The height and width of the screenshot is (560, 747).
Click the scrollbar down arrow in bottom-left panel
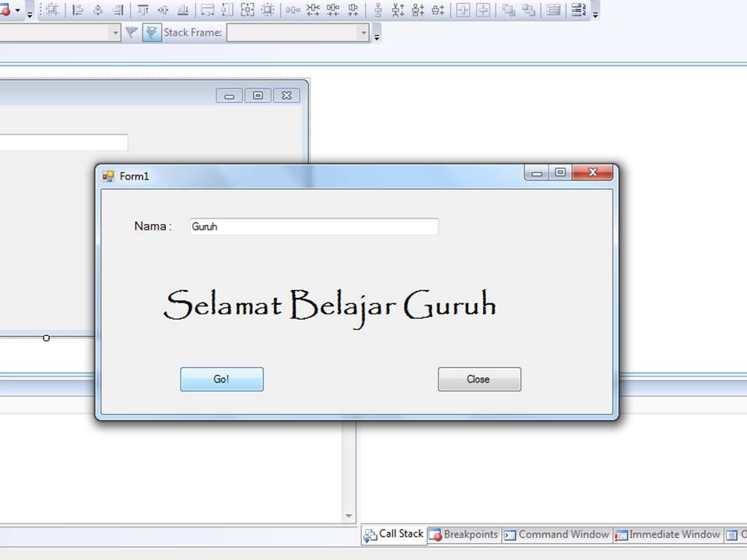[349, 516]
